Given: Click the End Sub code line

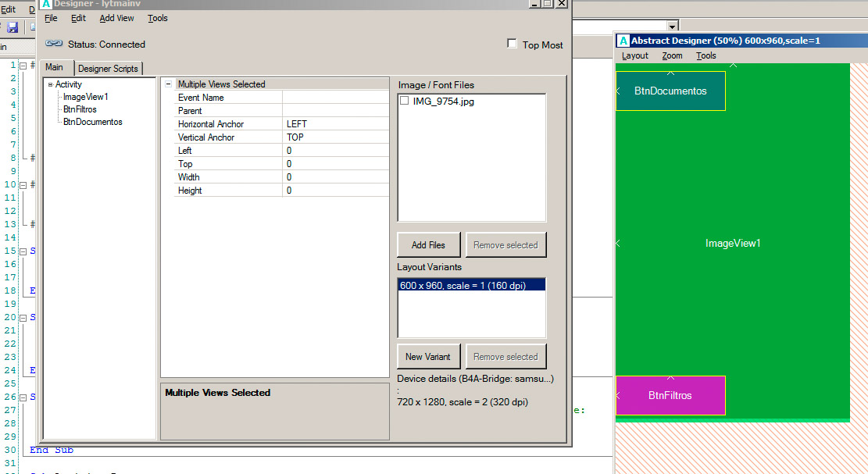Looking at the screenshot, I should [52, 450].
